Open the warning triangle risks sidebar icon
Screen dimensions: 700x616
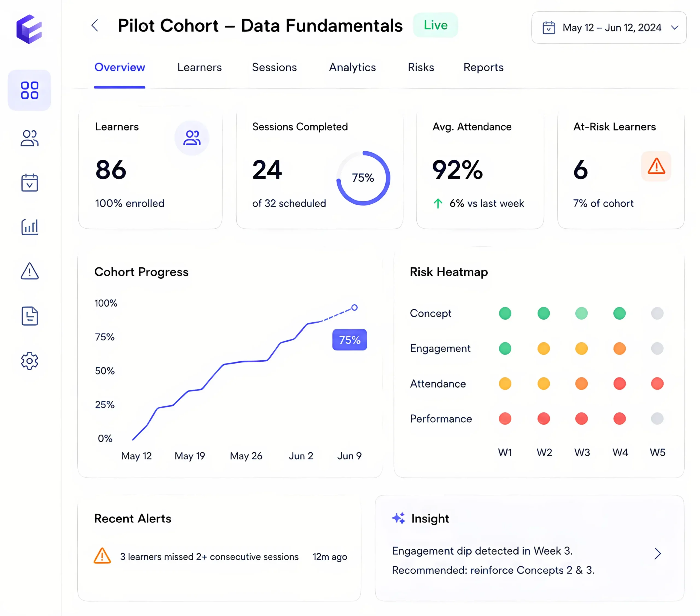pyautogui.click(x=30, y=271)
